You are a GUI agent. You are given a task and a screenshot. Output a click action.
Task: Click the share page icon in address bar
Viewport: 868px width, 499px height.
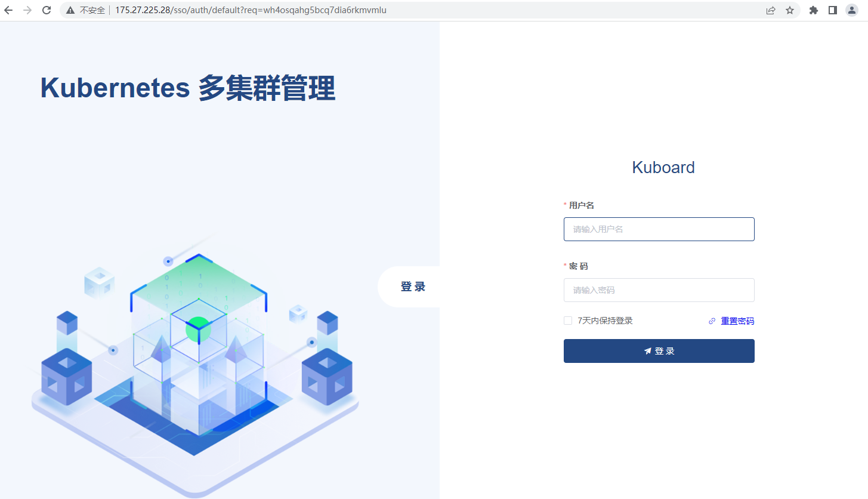pos(771,10)
